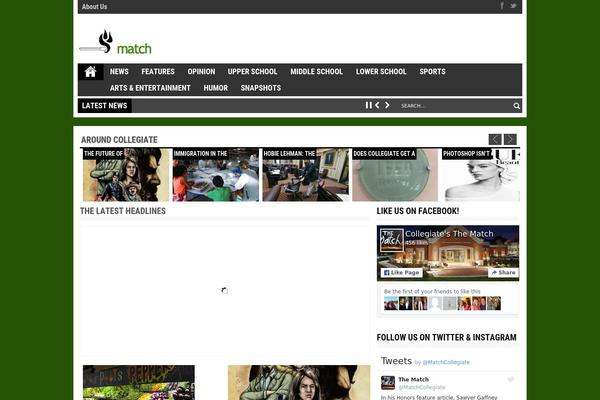Click the Latest News label

pos(104,106)
